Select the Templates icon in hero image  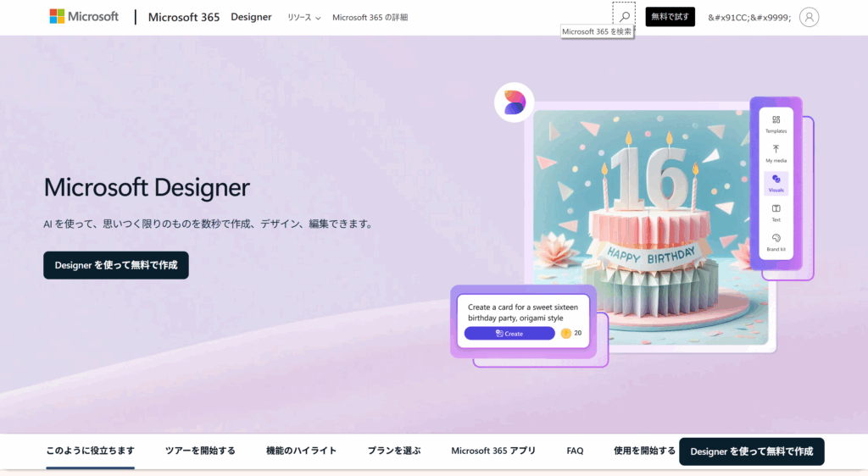tap(776, 125)
